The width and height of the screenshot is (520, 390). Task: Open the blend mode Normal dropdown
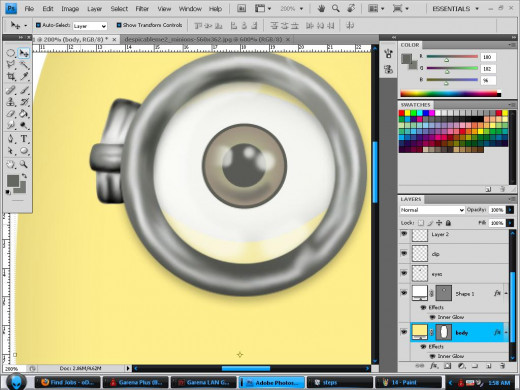432,210
